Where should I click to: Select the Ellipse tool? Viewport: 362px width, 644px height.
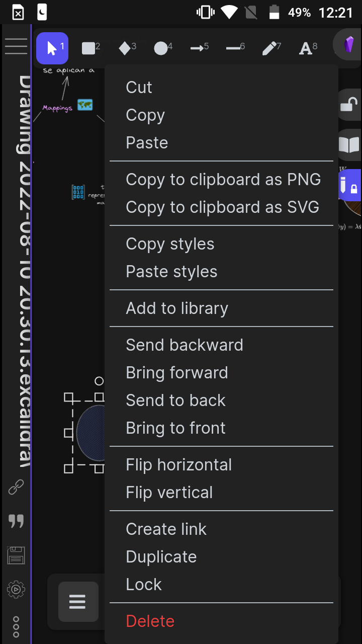pyautogui.click(x=161, y=48)
